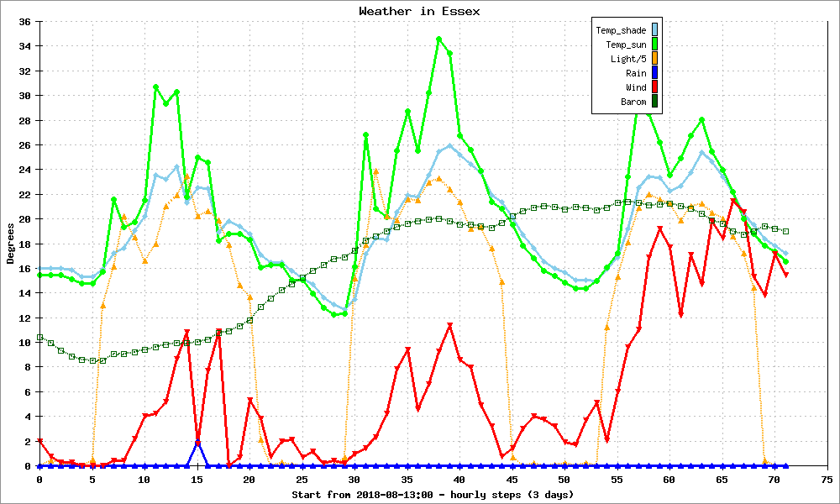840x504 pixels.
Task: Click the Wind red legend swatch
Action: [x=654, y=87]
